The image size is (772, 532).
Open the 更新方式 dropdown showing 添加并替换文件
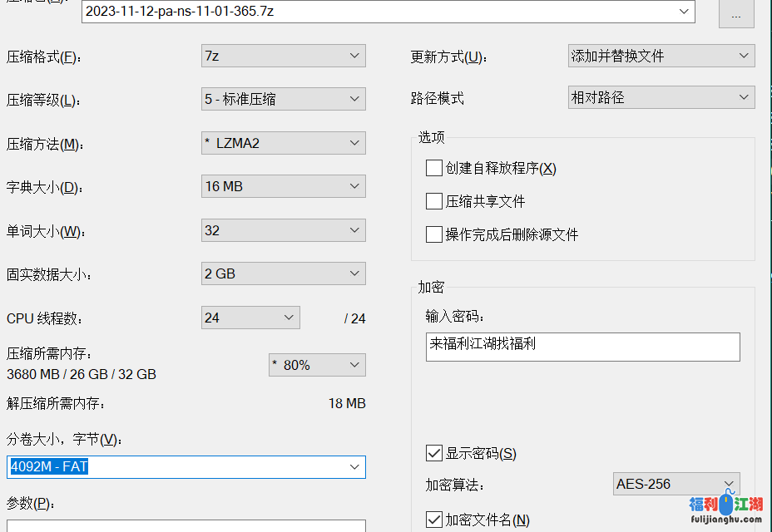pos(661,57)
